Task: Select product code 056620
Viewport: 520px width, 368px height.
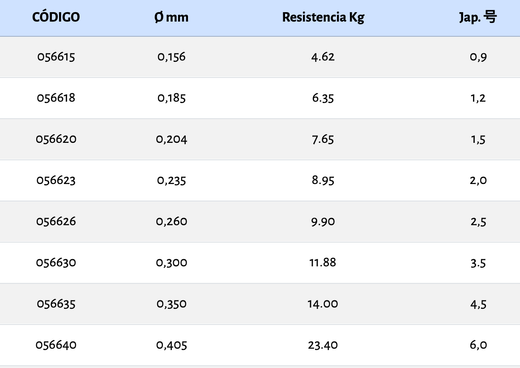Action: (56, 139)
